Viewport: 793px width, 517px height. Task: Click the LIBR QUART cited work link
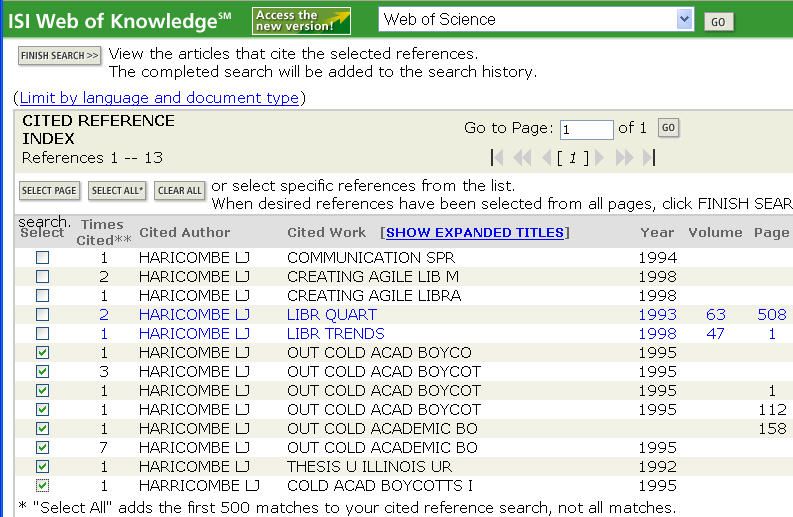(332, 315)
